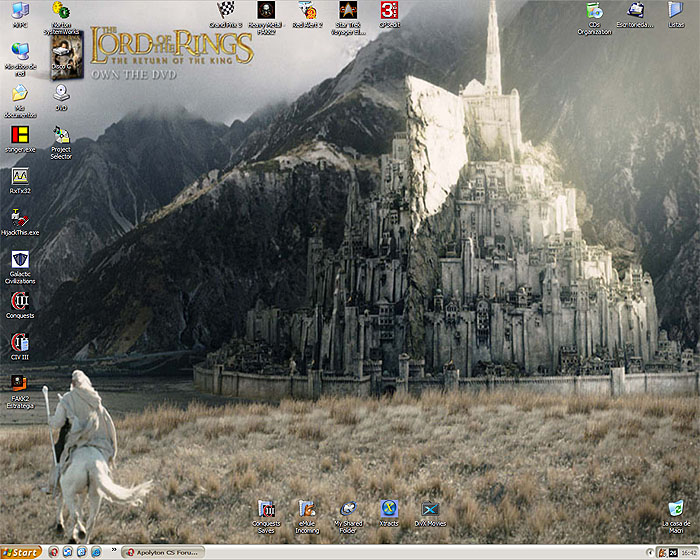Select the HijackThis.exe icon
The image size is (700, 560).
click(x=19, y=216)
